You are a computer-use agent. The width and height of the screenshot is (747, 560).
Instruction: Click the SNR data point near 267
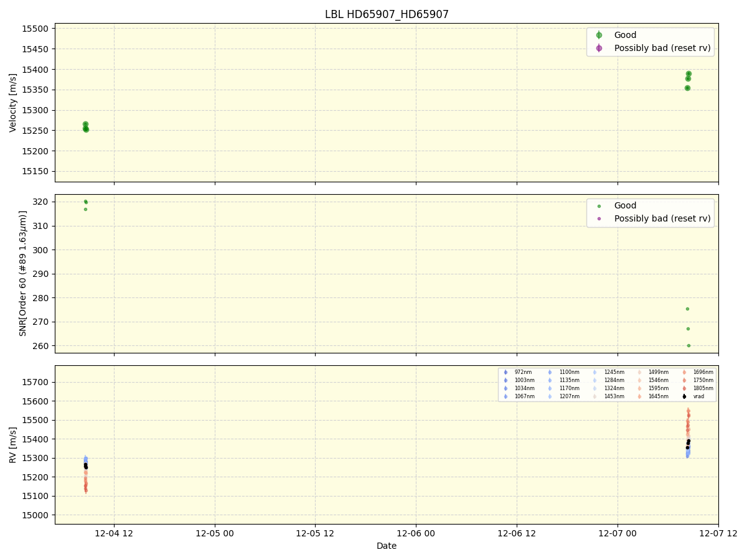click(x=688, y=329)
